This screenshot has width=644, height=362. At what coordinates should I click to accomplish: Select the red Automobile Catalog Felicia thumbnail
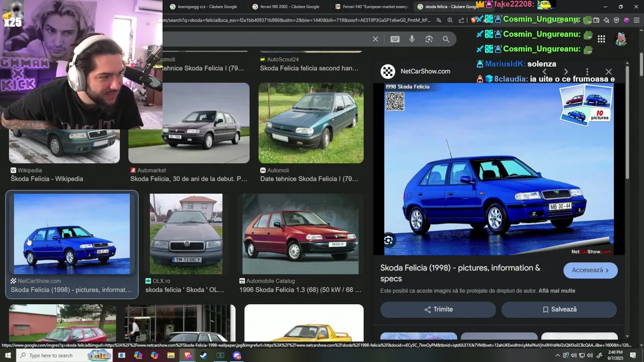(x=301, y=234)
